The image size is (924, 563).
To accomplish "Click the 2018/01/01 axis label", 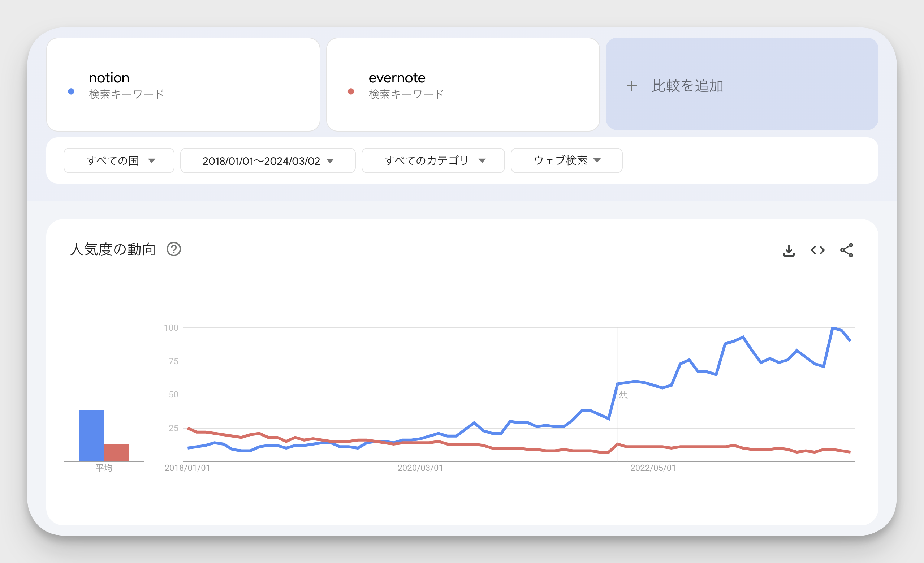I will click(187, 468).
